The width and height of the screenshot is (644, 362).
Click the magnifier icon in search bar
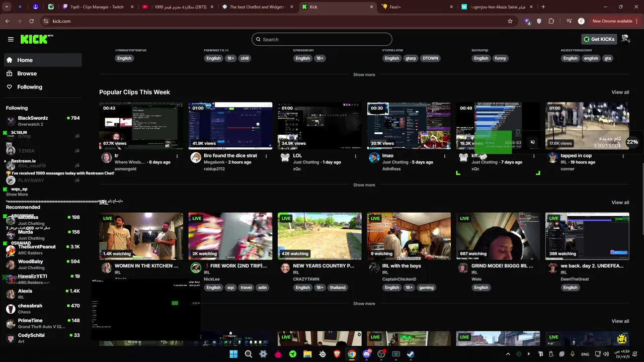[x=258, y=40]
